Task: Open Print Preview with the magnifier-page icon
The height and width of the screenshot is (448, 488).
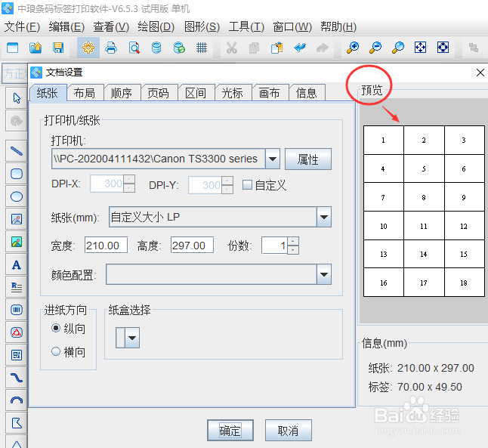Action: [x=134, y=48]
